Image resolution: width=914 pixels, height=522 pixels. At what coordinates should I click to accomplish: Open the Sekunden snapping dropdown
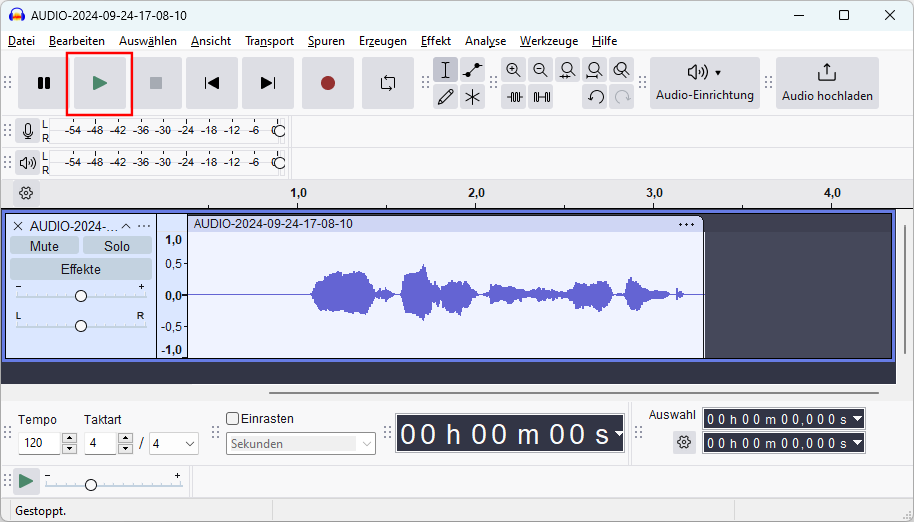click(x=301, y=443)
